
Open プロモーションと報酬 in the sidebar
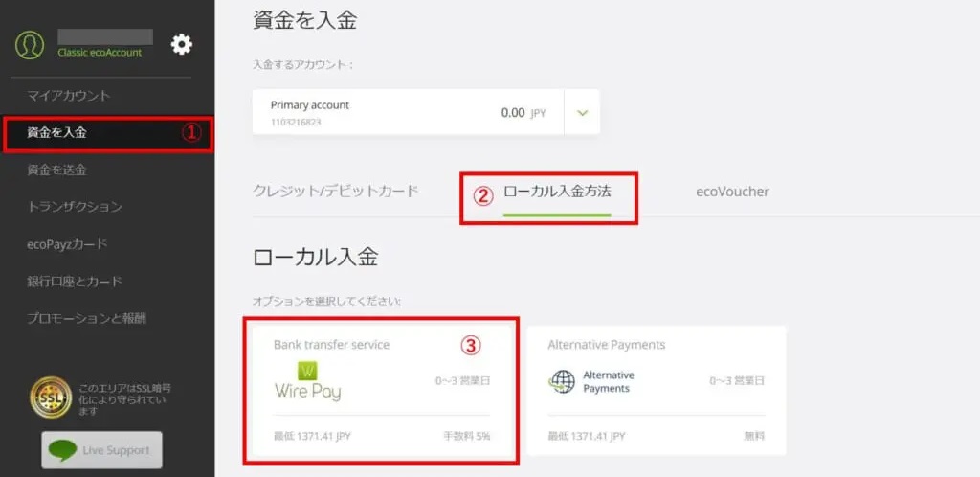(x=86, y=318)
